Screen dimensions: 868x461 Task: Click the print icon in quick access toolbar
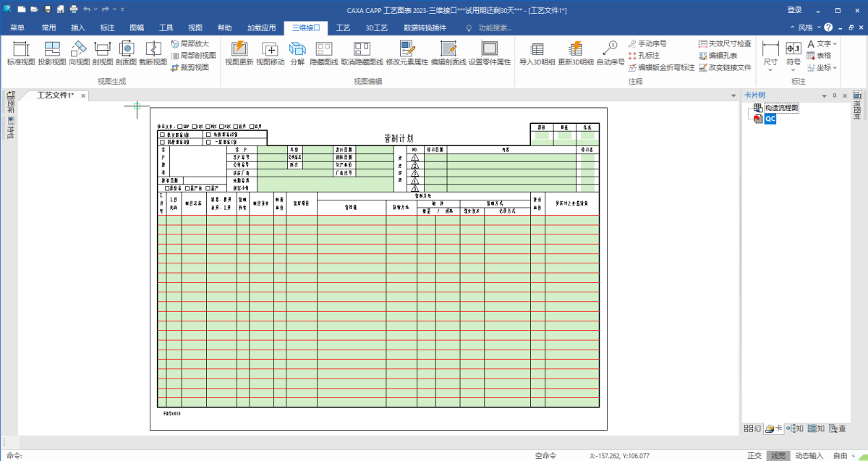(x=73, y=9)
